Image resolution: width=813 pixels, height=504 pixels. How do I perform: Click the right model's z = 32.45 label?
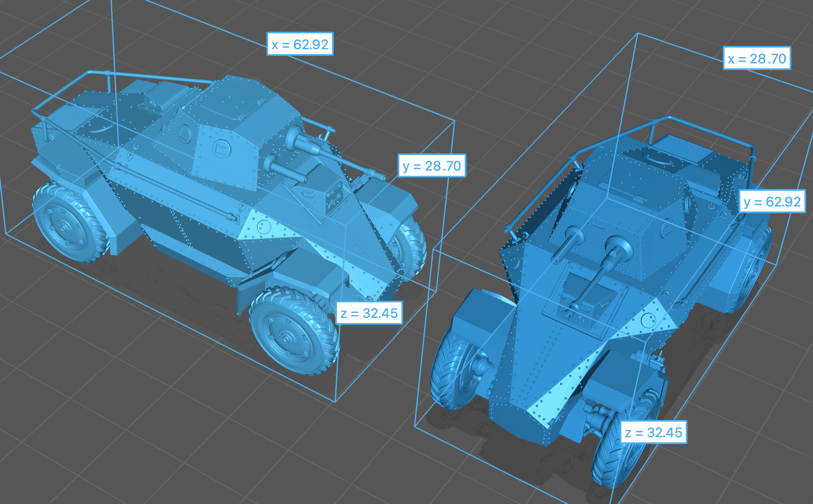653,433
